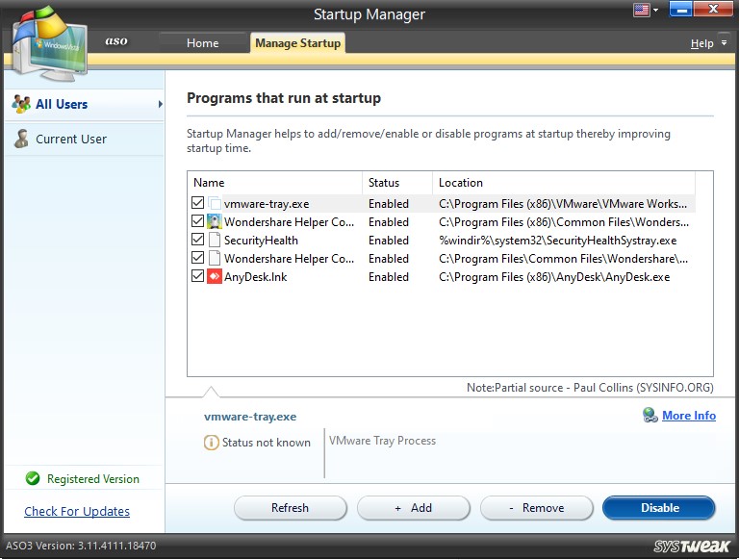Open the Check For Updates link

click(x=77, y=512)
